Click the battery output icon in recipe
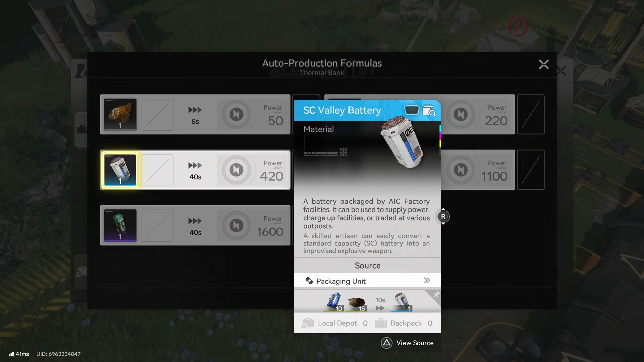This screenshot has width=644, height=362. coord(401,301)
